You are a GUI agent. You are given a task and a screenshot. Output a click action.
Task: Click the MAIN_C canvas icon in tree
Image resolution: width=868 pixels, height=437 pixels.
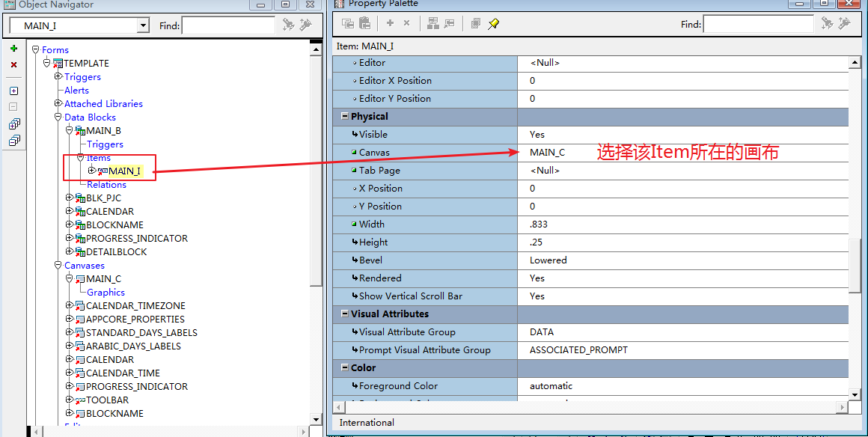(x=80, y=279)
